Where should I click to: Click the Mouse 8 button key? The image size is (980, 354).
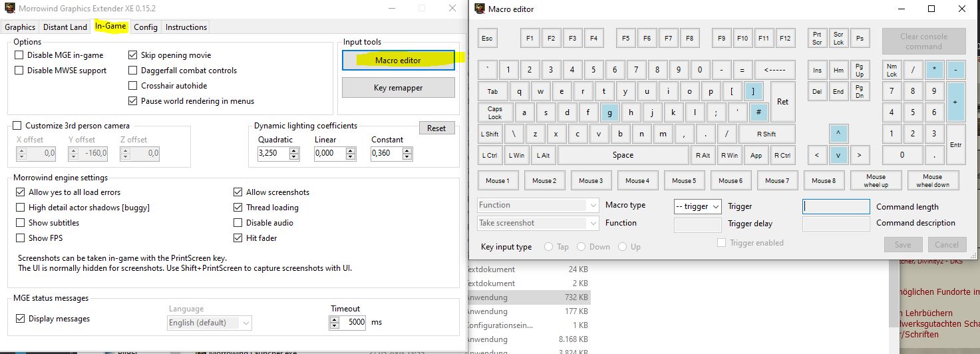coord(824,180)
